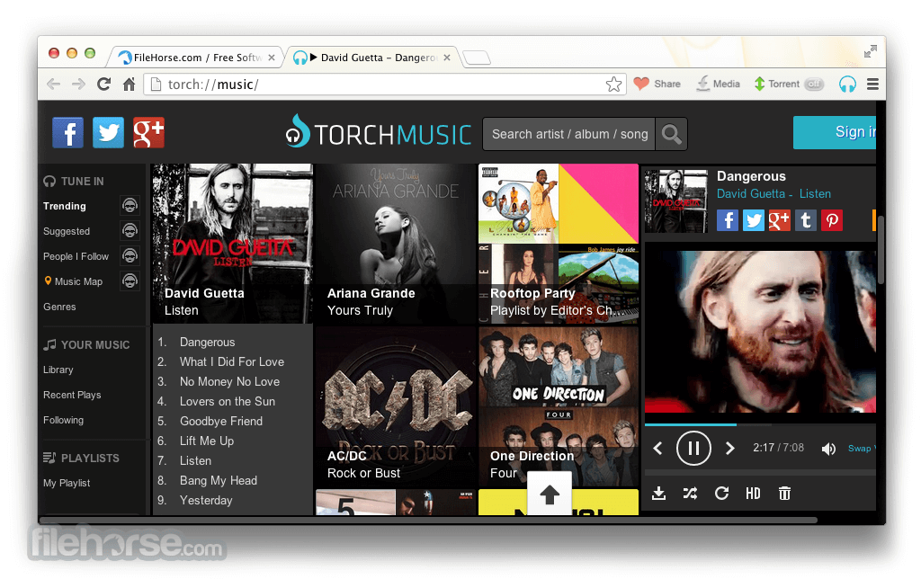Open Genres in the sidebar
Viewport: 921px width, 588px height.
59,307
